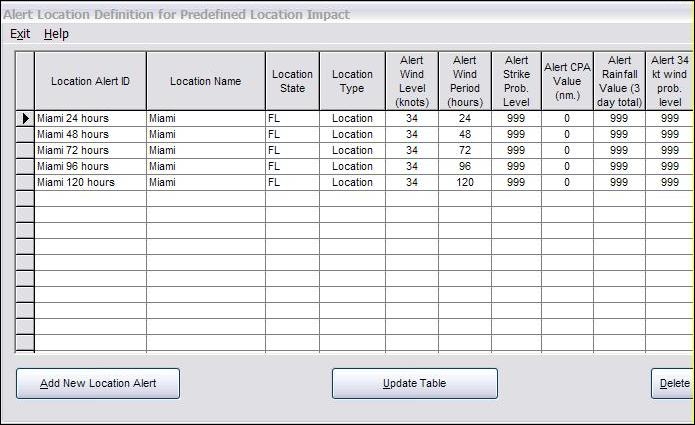Click Add New Location Alert button

pos(98,384)
